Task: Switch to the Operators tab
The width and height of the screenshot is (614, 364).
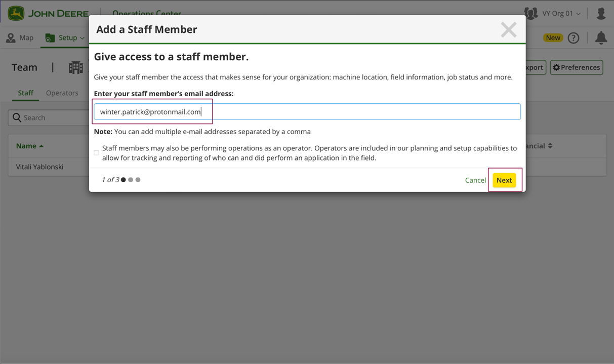Action: (62, 93)
